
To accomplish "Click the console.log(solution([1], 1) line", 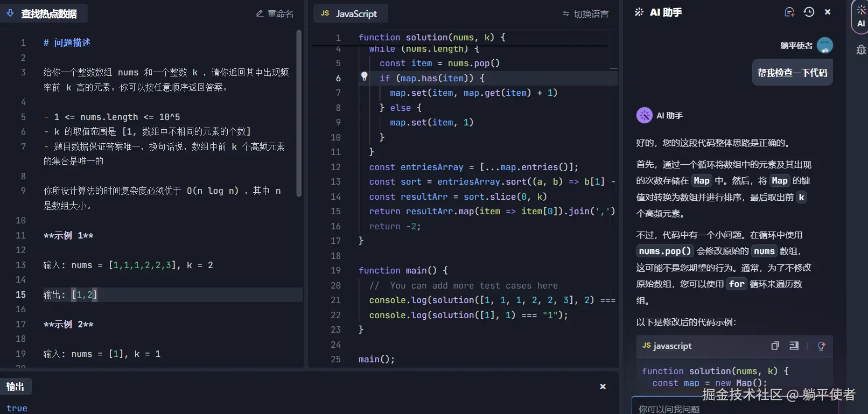I will click(468, 315).
